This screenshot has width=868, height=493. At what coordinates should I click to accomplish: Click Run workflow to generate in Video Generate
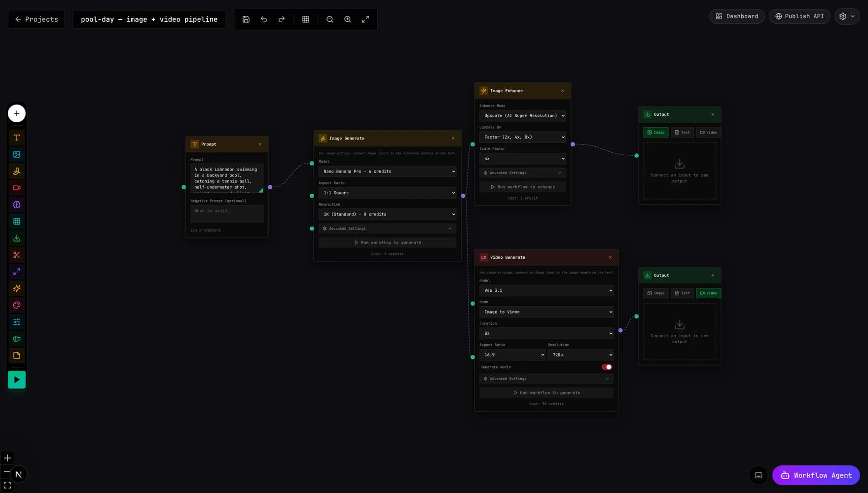click(546, 392)
